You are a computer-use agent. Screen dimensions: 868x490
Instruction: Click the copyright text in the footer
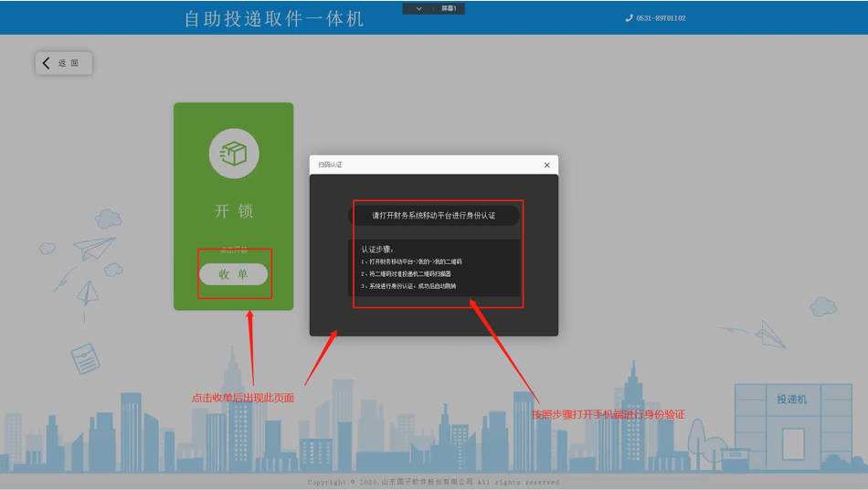434,482
